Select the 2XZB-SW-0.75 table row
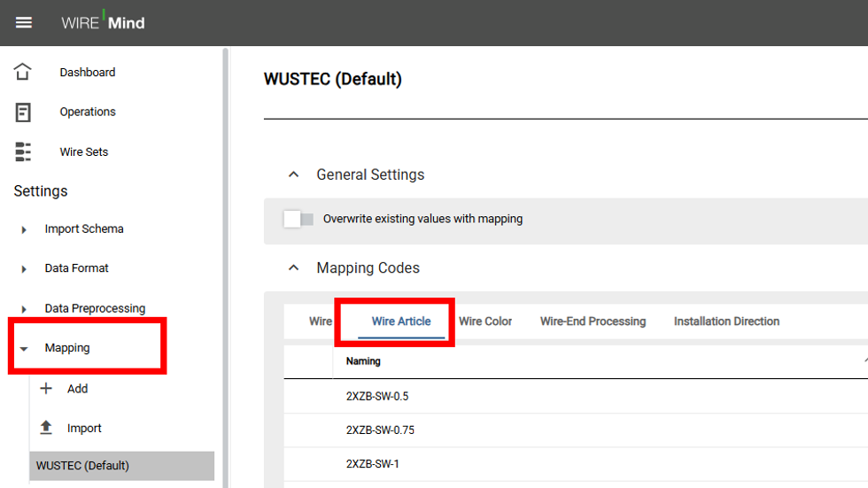 (x=380, y=430)
